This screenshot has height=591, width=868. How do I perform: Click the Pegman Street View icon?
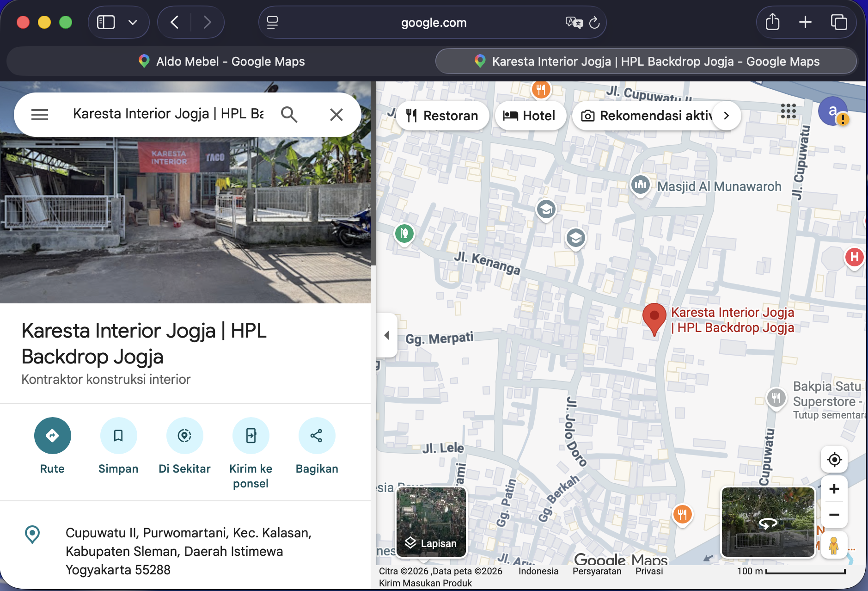tap(834, 545)
